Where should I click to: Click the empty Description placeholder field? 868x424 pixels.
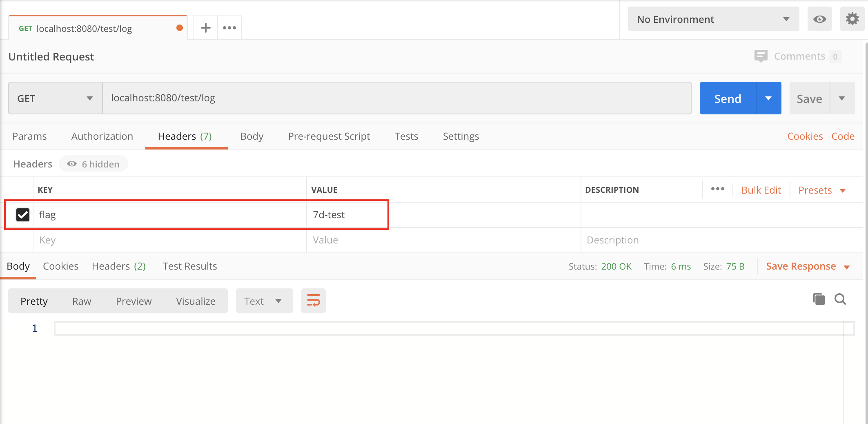coord(722,240)
